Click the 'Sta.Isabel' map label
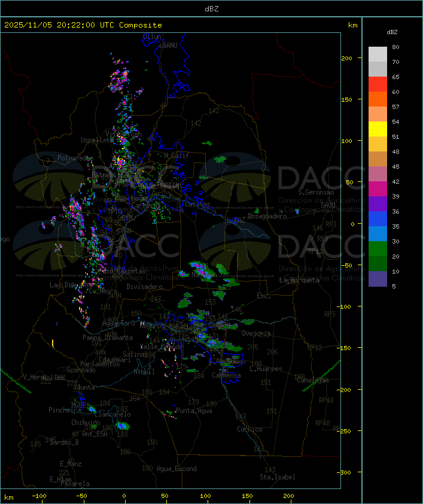The width and height of the screenshot is (423, 504). click(278, 477)
